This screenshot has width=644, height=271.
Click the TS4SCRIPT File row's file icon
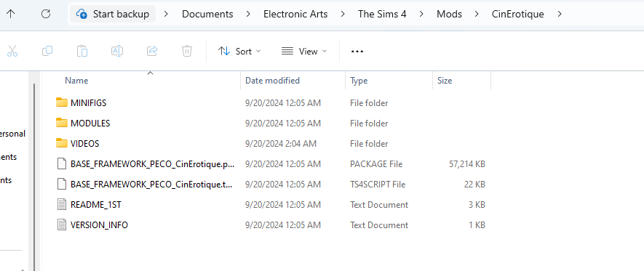coord(62,185)
